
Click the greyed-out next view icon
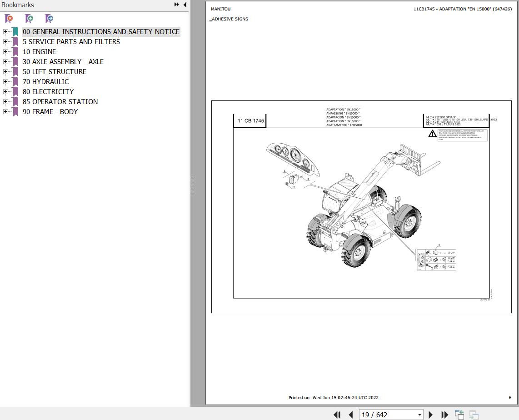pos(474,415)
